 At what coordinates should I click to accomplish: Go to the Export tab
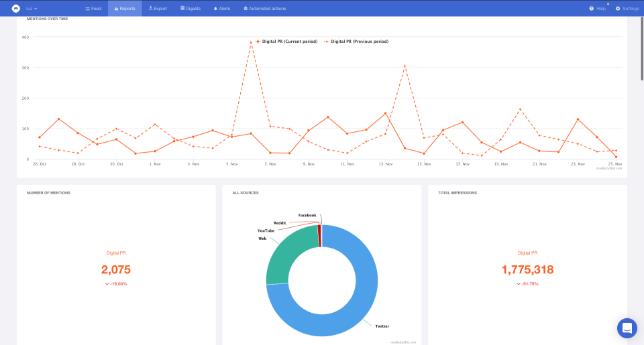(x=158, y=9)
